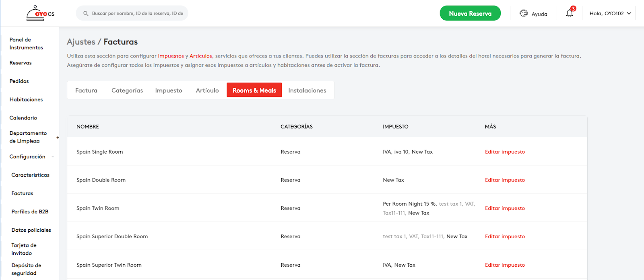Edit tax for Spain Superior Twin Room
This screenshot has width=644, height=280.
[505, 265]
